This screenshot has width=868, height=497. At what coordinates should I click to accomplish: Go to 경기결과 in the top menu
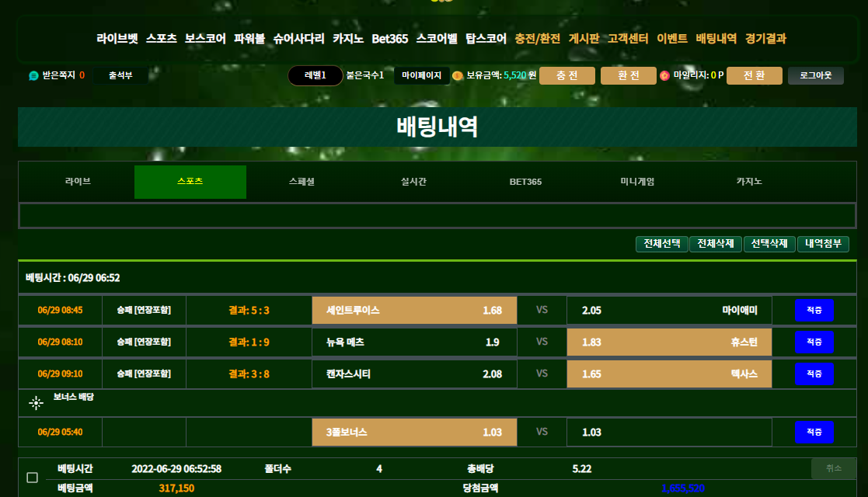[765, 38]
